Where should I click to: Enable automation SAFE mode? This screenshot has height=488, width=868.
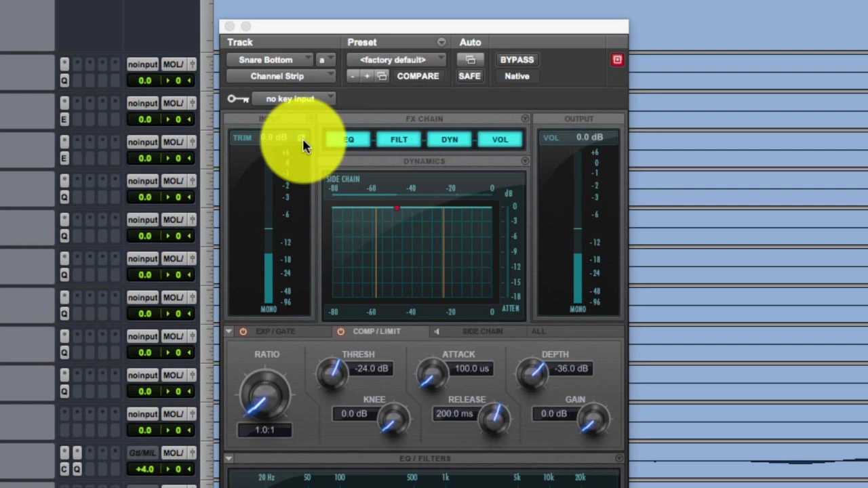(469, 76)
